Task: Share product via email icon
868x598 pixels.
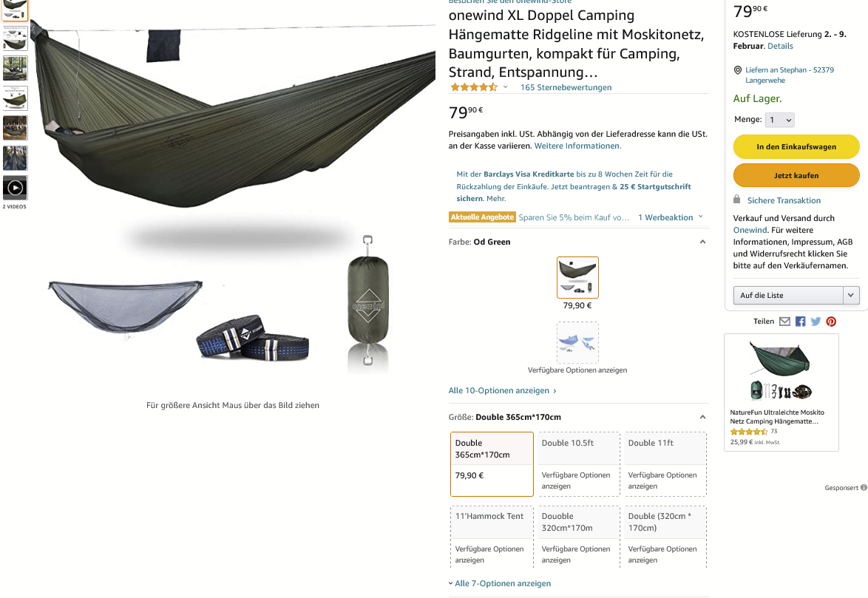Action: [x=784, y=322]
